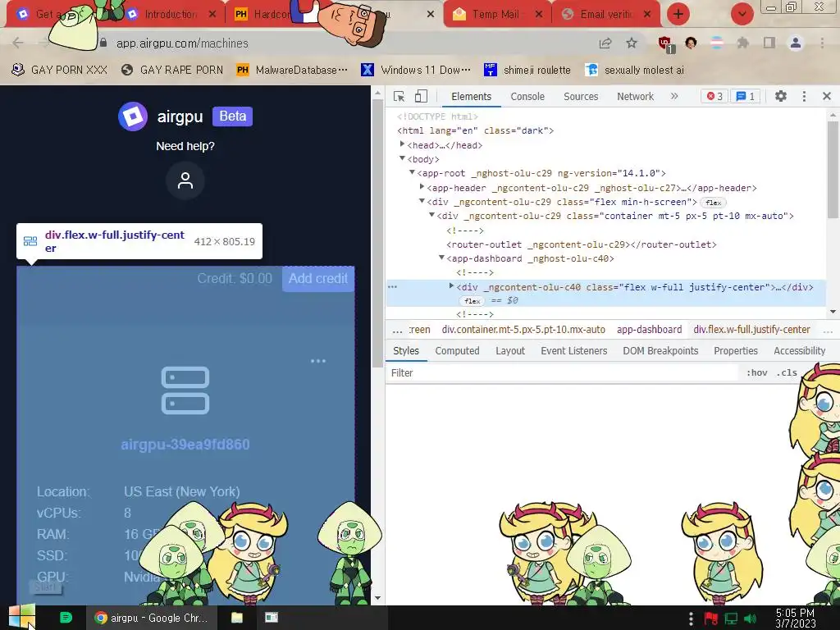
Task: Open the Chrome profile avatar icon
Action: coord(796,43)
